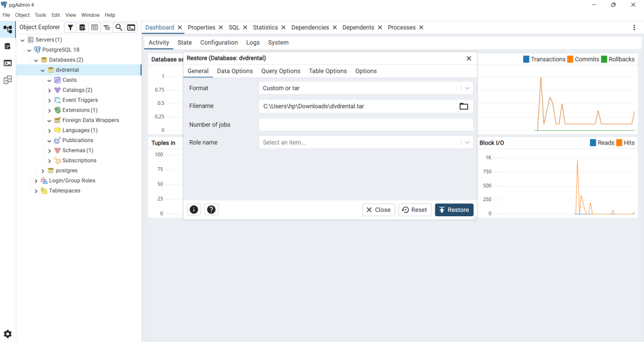Viewport: 644px width, 342px height.
Task: Open the File menu
Action: (6, 15)
